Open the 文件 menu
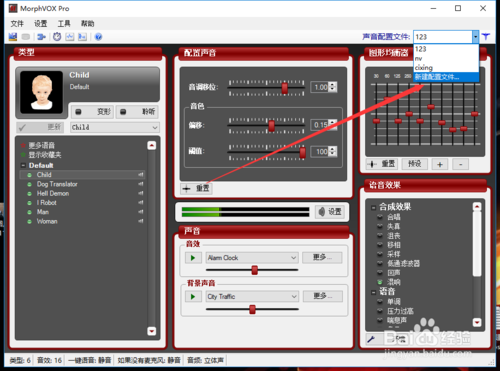500x371 pixels. click(17, 24)
